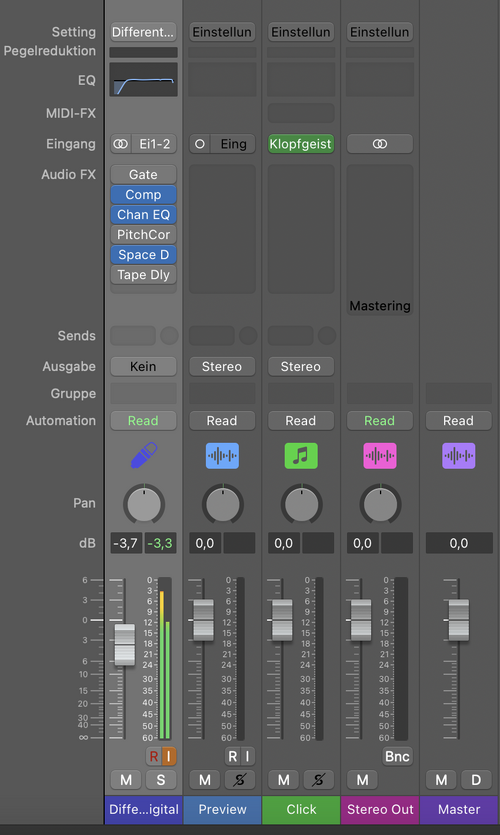Click the Preview channel blue waveform icon

pos(222,456)
